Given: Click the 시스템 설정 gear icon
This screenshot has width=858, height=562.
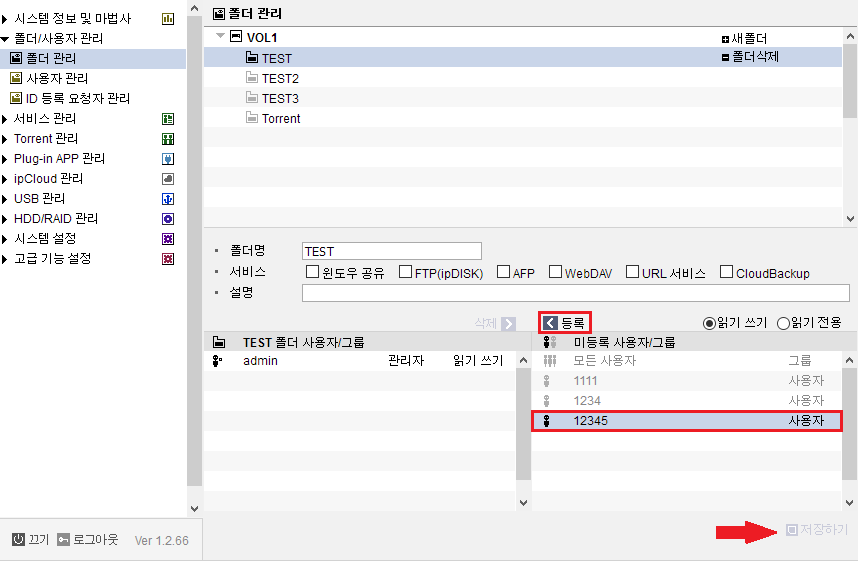Looking at the screenshot, I should pyautogui.click(x=168, y=239).
